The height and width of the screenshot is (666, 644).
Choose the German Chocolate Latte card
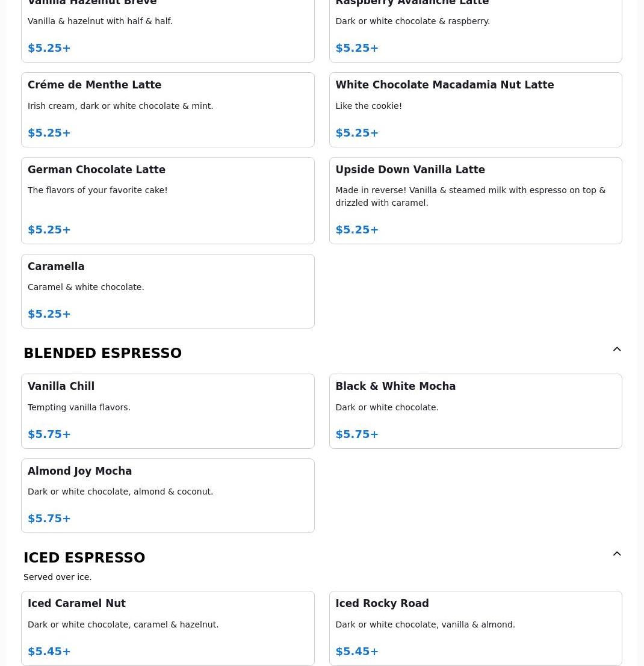[x=167, y=200]
